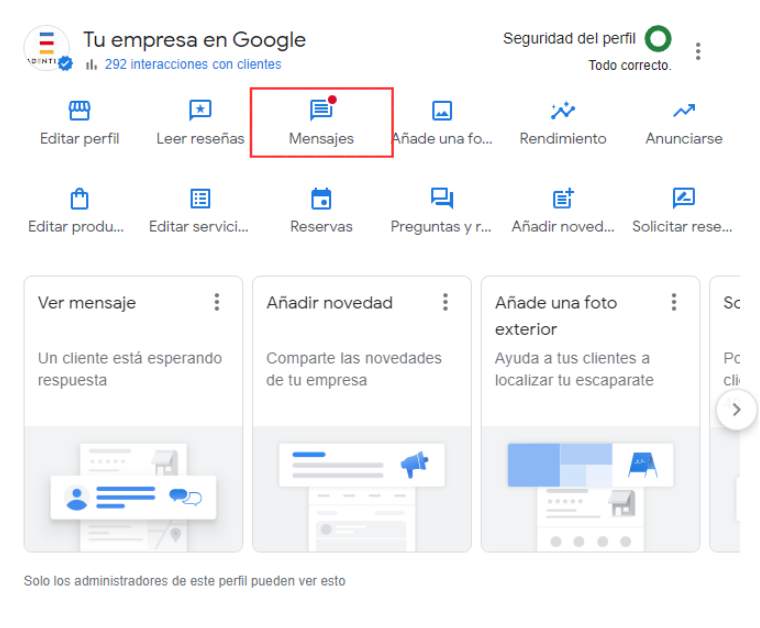Open the Mensajes icon with red dot
The image size is (760, 628).
pos(321,110)
